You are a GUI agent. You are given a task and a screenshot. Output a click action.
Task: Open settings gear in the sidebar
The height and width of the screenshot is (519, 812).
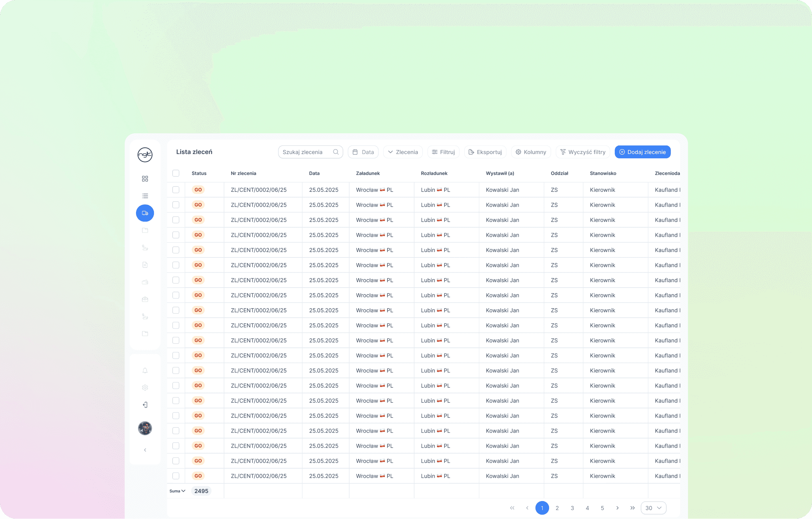pos(145,388)
